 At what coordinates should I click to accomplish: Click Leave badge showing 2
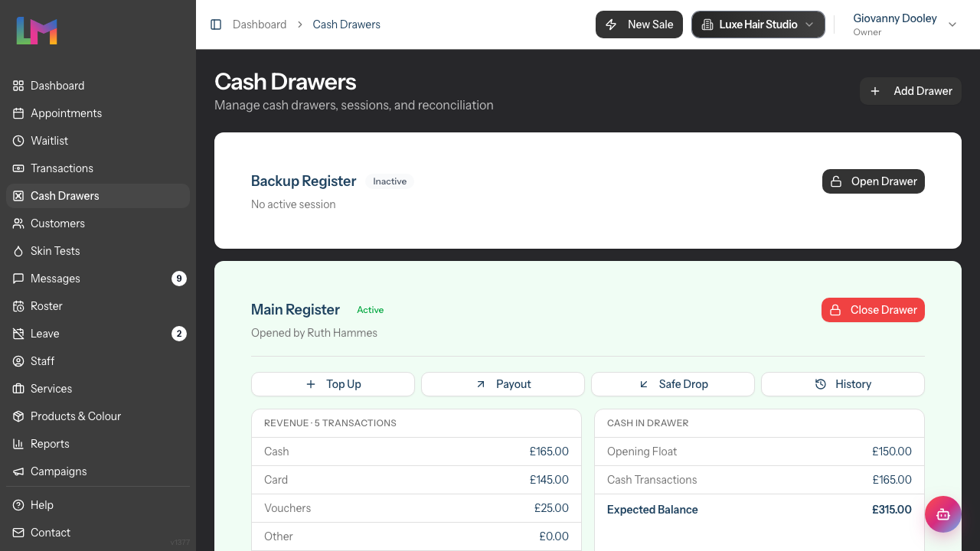[179, 334]
